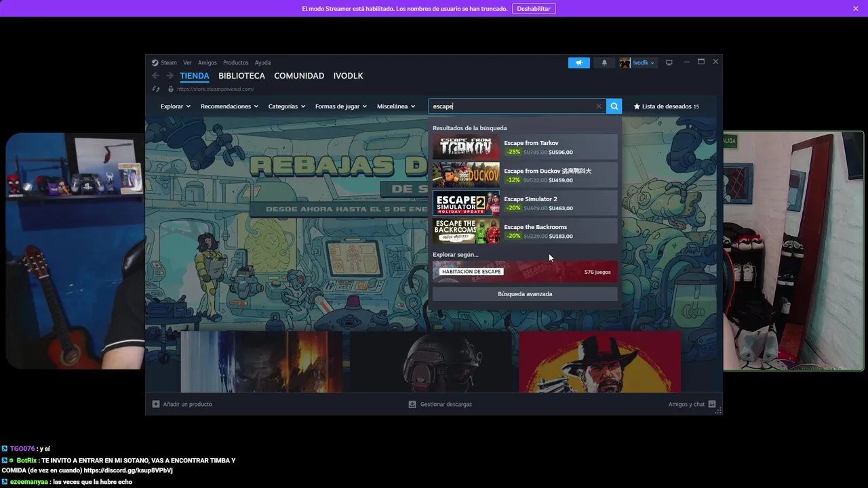Click the 576 juegos count label
Viewport: 868px width, 488px height.
pos(597,272)
